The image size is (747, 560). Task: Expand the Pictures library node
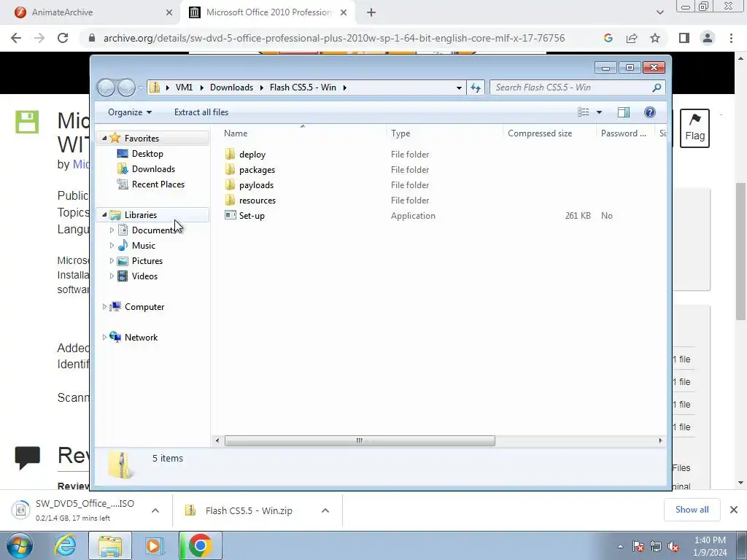pyautogui.click(x=112, y=260)
